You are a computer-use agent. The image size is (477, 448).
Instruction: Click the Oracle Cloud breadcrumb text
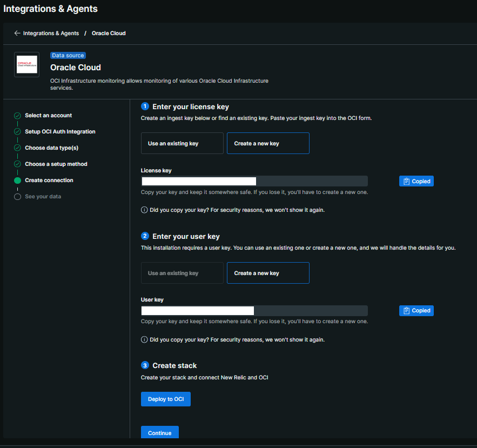tap(109, 33)
